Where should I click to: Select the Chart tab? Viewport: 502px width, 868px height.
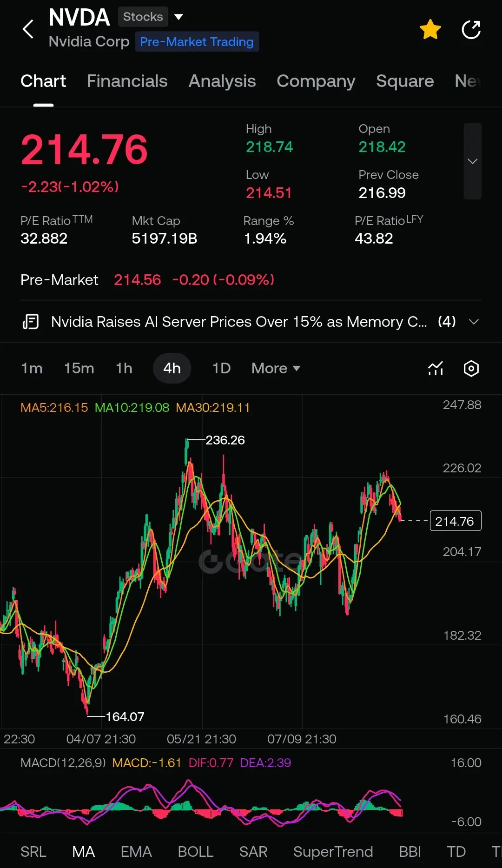[43, 81]
